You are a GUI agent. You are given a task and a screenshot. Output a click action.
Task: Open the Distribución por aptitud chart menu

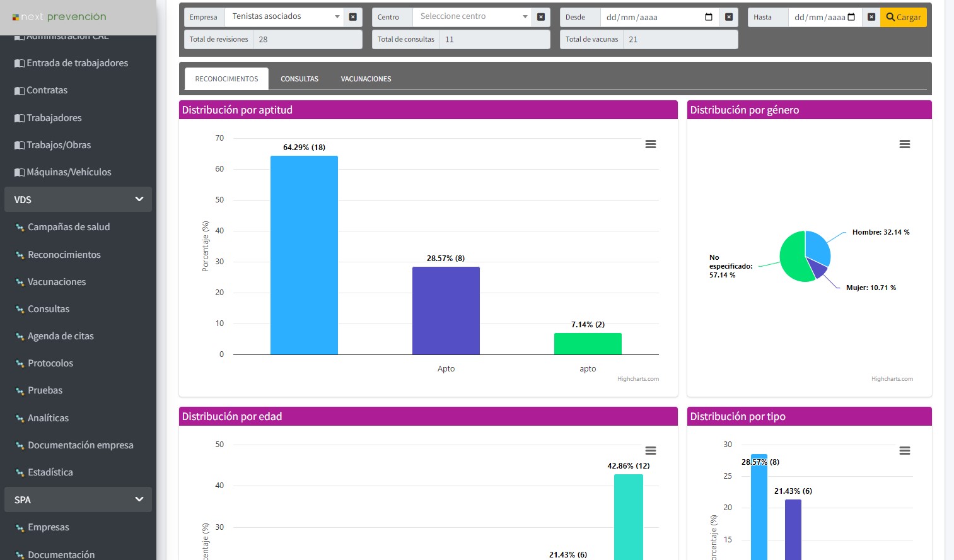pyautogui.click(x=651, y=144)
